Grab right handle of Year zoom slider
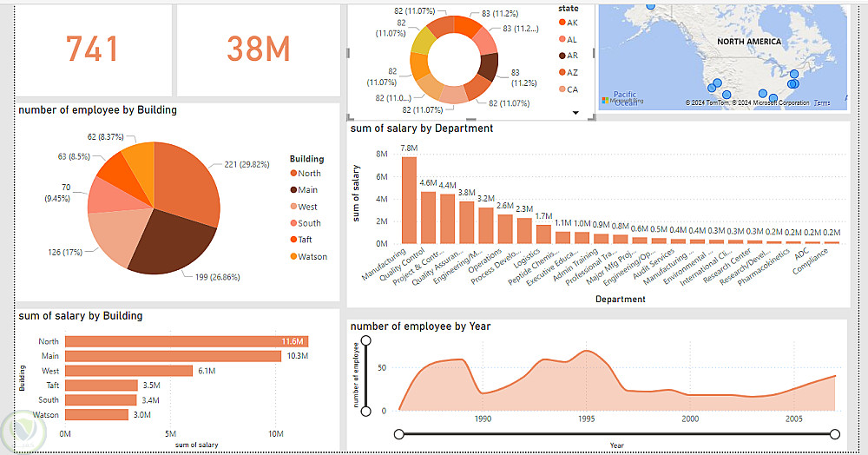 tap(835, 434)
